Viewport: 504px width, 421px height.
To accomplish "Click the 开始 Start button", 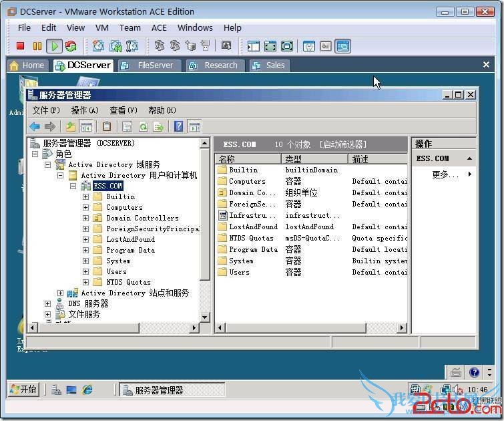I will (x=23, y=389).
